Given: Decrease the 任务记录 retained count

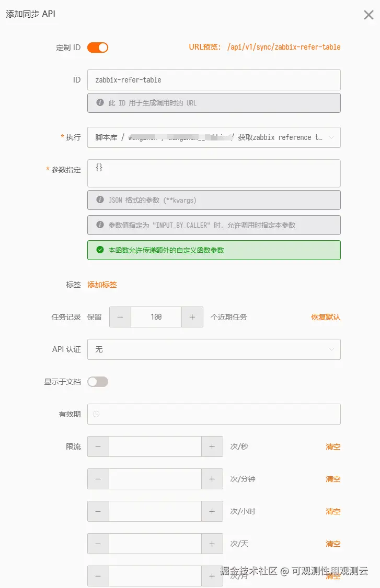Looking at the screenshot, I should pos(120,317).
